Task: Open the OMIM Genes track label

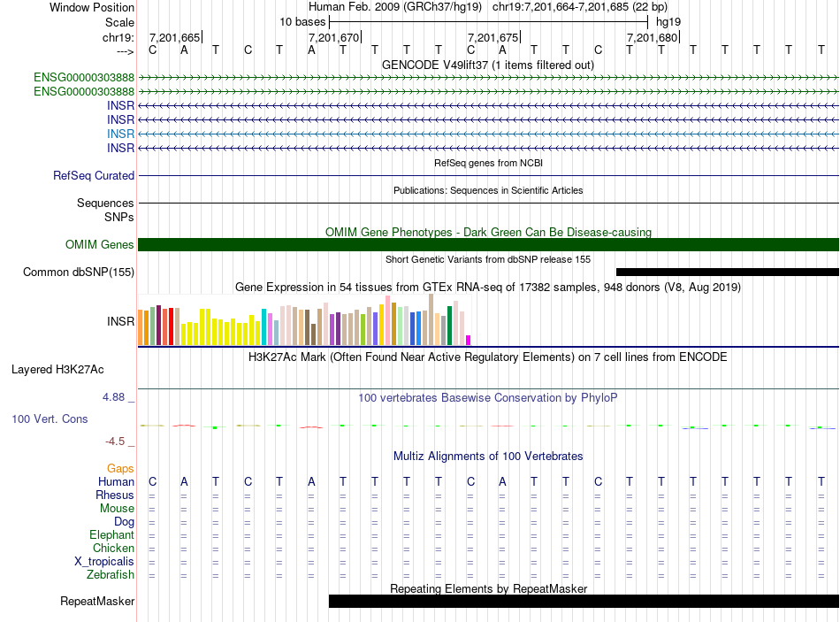Action: tap(99, 245)
